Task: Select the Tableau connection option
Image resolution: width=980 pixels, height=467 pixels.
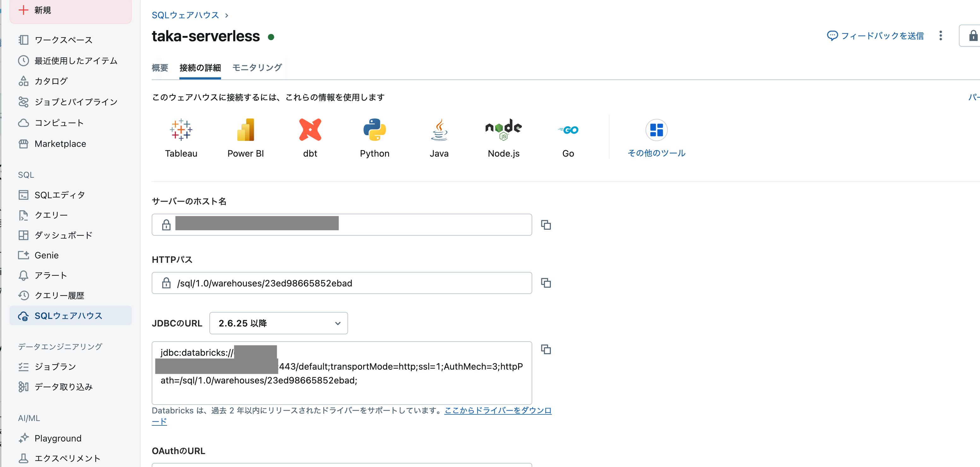Action: click(181, 137)
